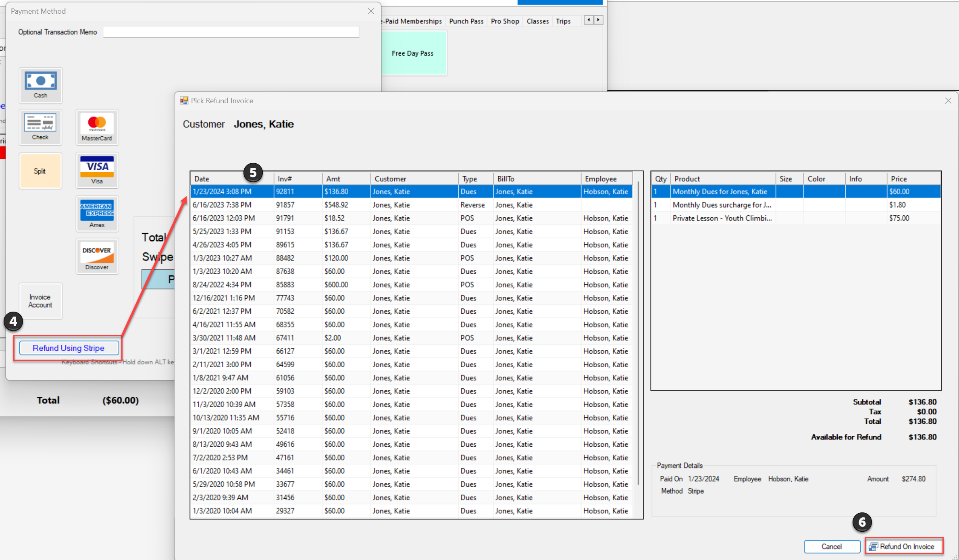Image resolution: width=959 pixels, height=560 pixels.
Task: Select invoice 91791 for $18.52
Action: click(x=412, y=218)
